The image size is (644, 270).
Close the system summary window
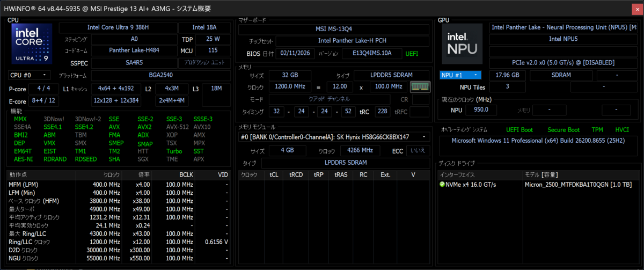click(637, 9)
